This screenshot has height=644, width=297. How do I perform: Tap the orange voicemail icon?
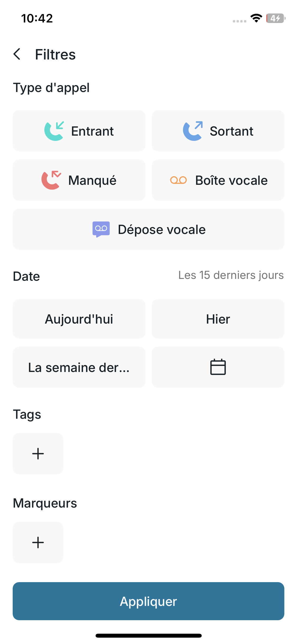[x=178, y=180]
